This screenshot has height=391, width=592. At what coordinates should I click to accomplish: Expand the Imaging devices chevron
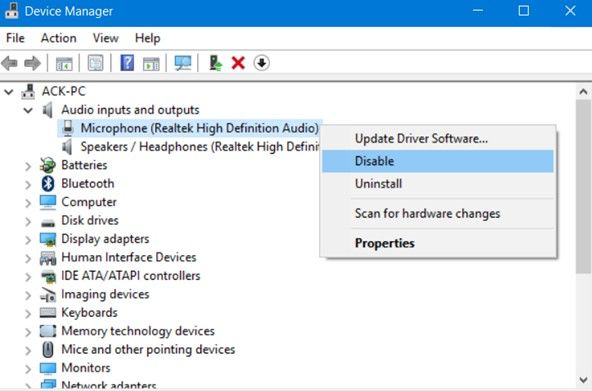pyautogui.click(x=28, y=296)
